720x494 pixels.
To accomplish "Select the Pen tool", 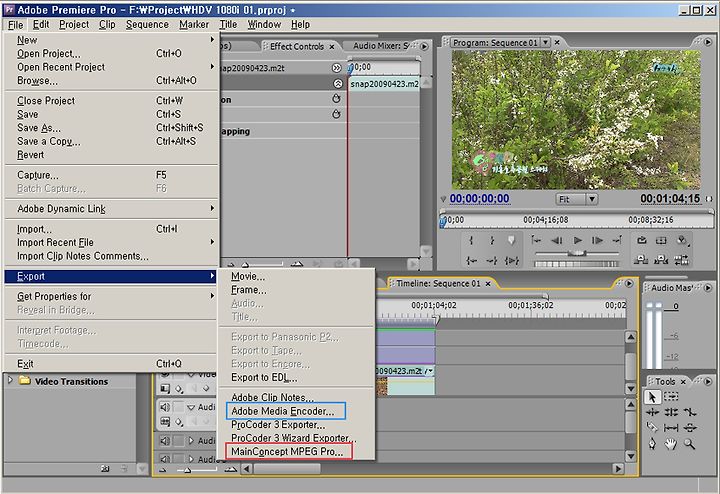I will [x=652, y=444].
